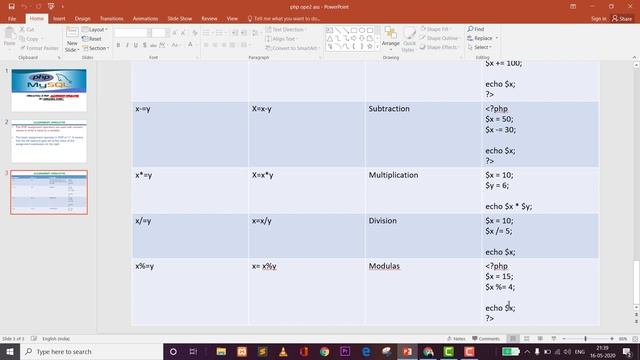Open the Select dropdown in Editing
The width and height of the screenshot is (640, 360).
pyautogui.click(x=480, y=47)
